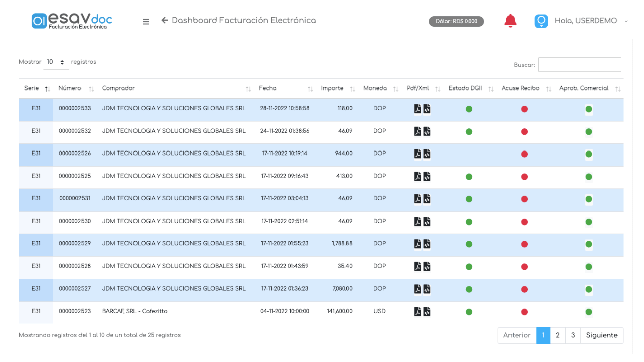This screenshot has width=644, height=362.
Task: Download XML for invoice 0000002532
Action: click(x=427, y=131)
